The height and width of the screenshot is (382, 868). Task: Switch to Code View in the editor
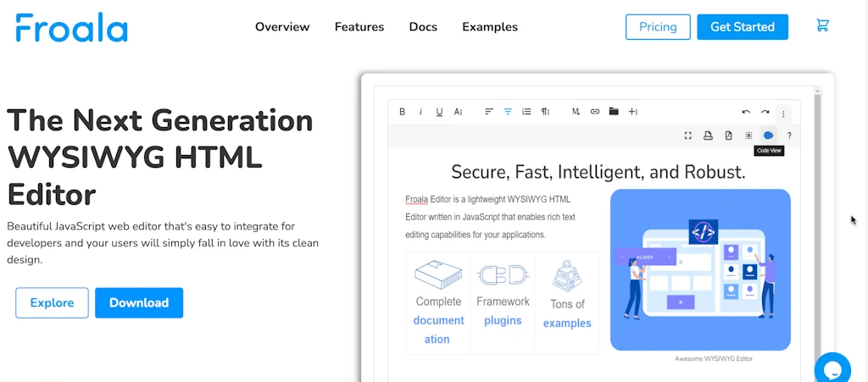point(768,136)
